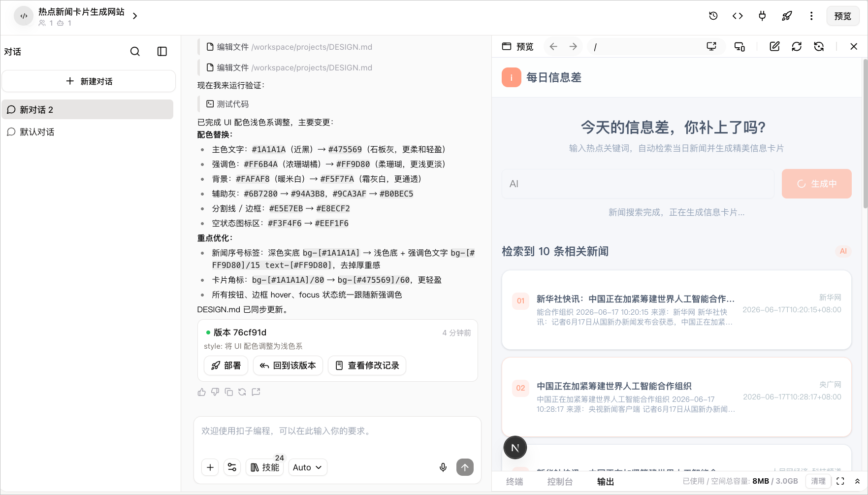Click 新建对话 button

coord(89,81)
